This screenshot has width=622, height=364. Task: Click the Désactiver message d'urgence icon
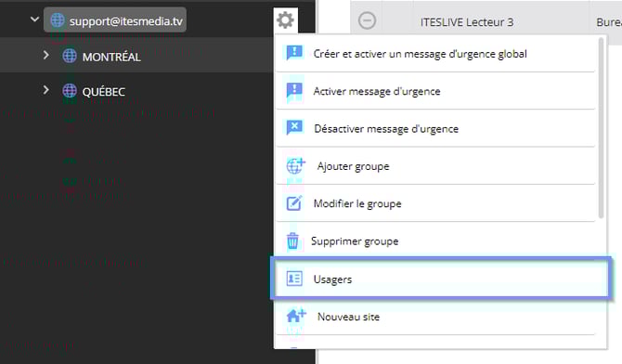pos(294,128)
